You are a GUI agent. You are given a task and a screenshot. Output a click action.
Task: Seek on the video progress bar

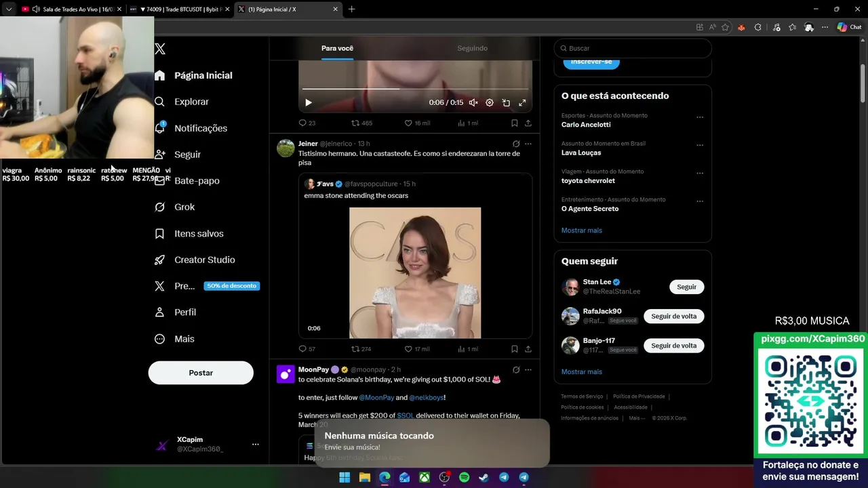point(415,89)
